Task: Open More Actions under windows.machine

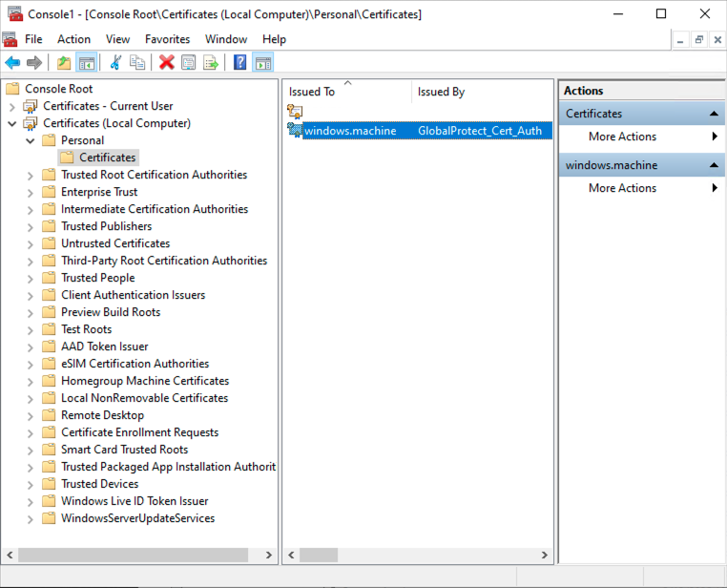Action: pyautogui.click(x=622, y=188)
